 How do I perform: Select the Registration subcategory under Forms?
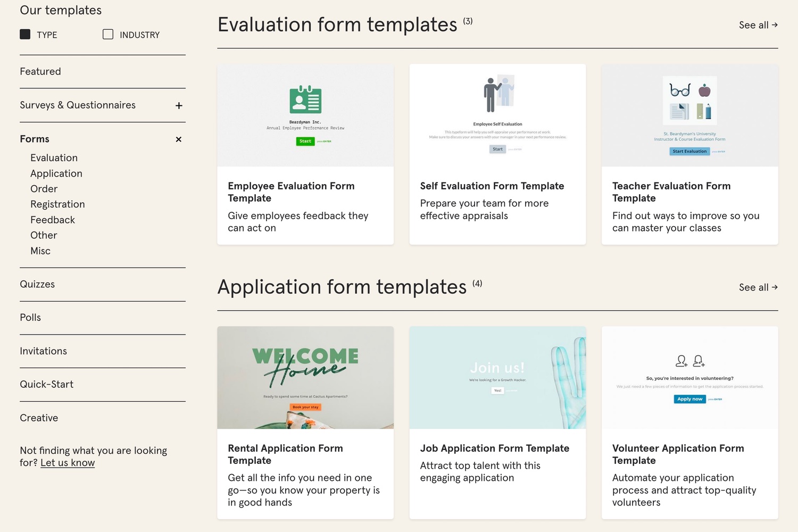point(57,204)
